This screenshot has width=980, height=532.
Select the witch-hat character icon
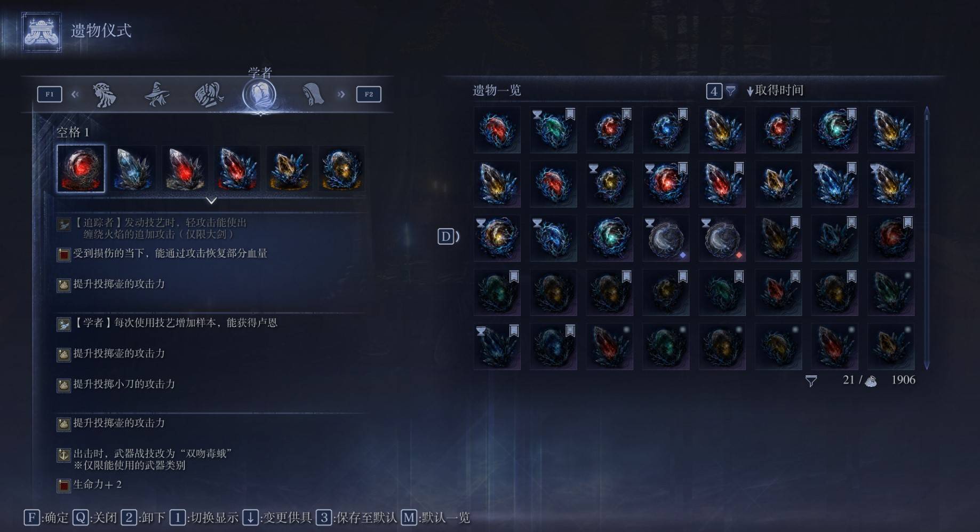pos(157,94)
